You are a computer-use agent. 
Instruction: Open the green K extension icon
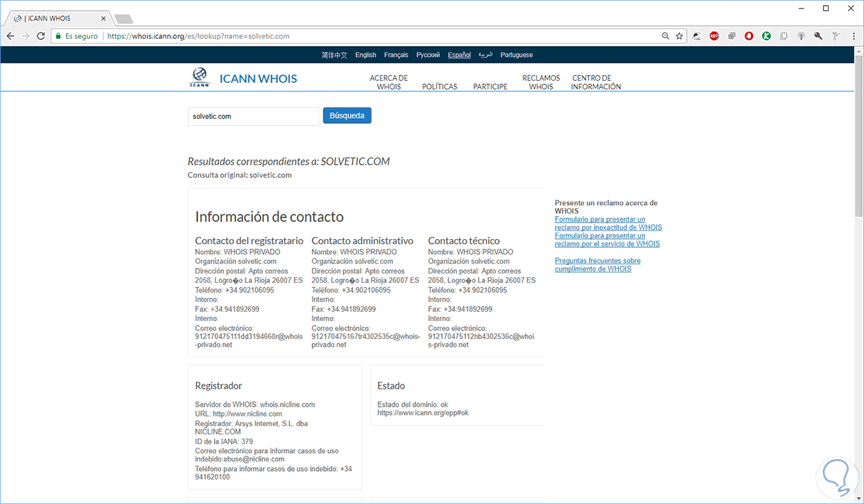[766, 36]
